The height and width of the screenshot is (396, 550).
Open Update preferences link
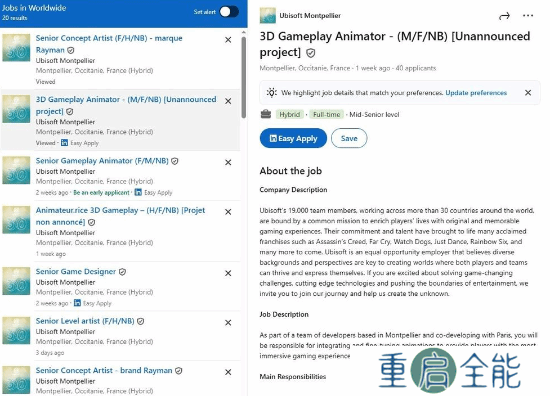coord(476,93)
